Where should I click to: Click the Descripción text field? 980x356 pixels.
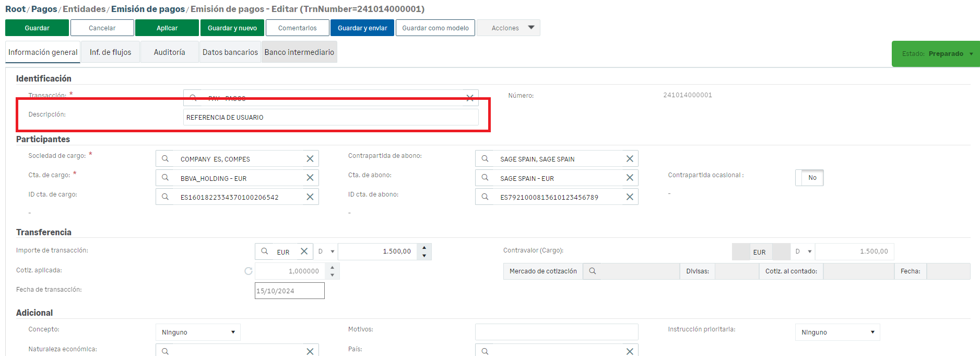click(330, 118)
